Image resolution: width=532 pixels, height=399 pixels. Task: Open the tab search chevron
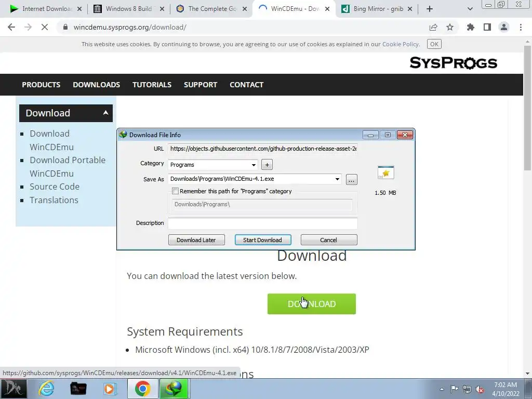click(470, 9)
